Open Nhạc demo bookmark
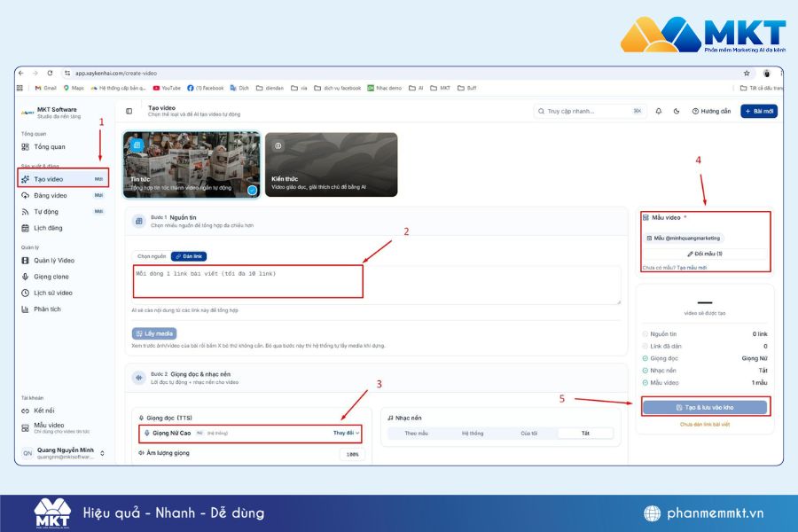Viewport: 798px width, 532px height. tap(385, 88)
